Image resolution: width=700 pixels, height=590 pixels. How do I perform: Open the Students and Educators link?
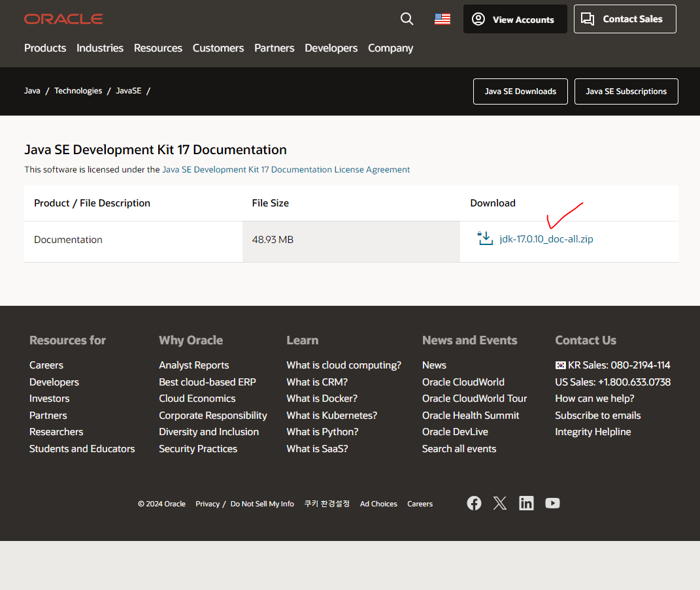[x=82, y=449]
